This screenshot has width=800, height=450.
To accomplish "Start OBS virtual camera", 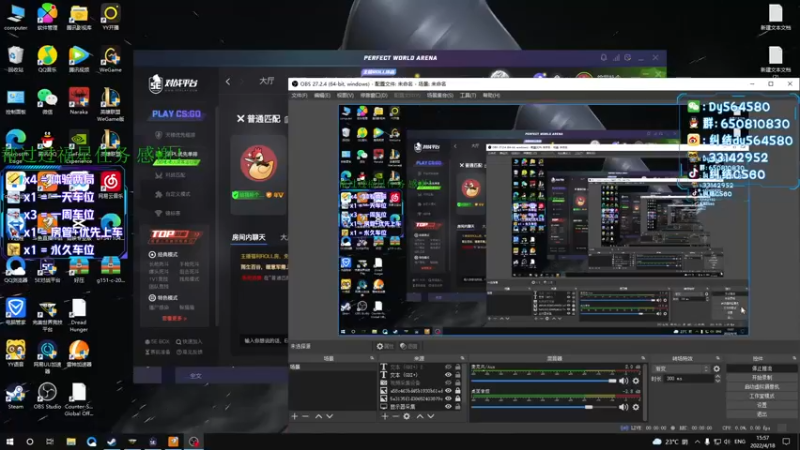I will pos(762,387).
